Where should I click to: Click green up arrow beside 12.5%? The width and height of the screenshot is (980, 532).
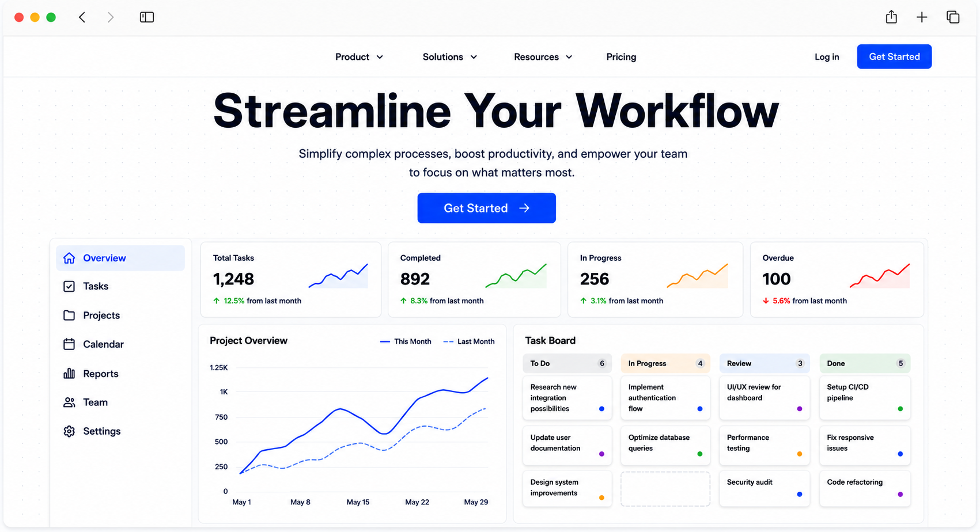point(217,301)
